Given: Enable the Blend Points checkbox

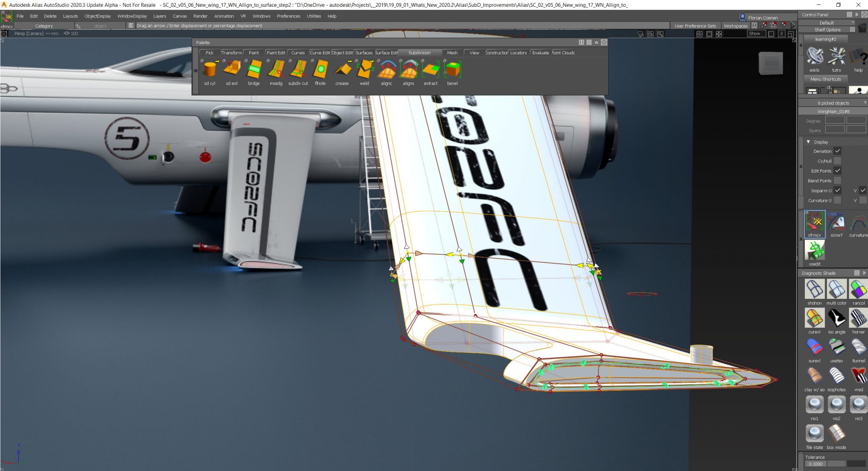Looking at the screenshot, I should (x=837, y=180).
